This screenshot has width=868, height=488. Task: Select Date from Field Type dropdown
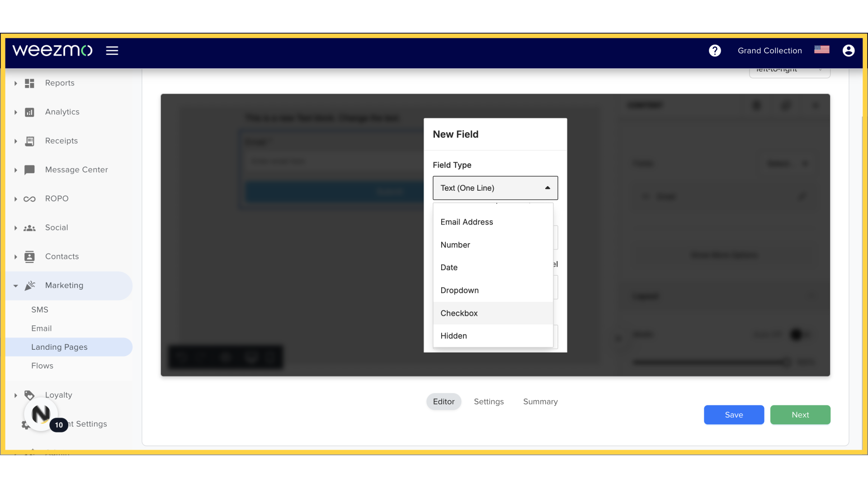pos(449,267)
